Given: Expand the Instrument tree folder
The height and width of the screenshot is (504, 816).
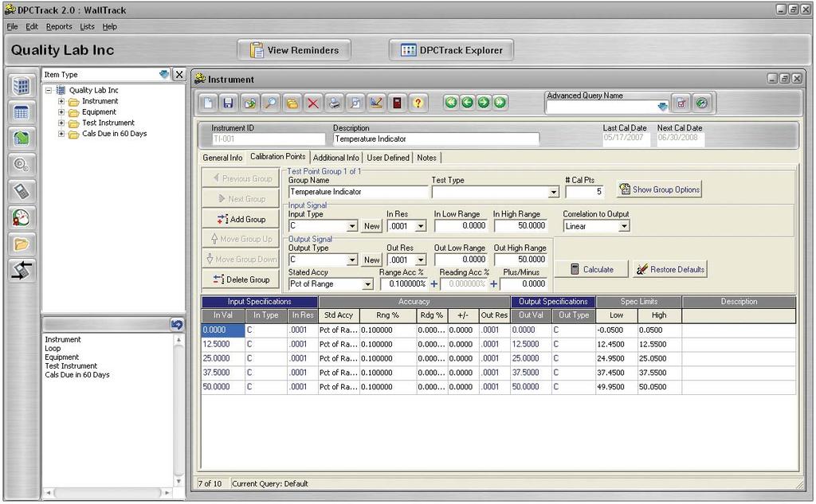Looking at the screenshot, I should tap(61, 101).
